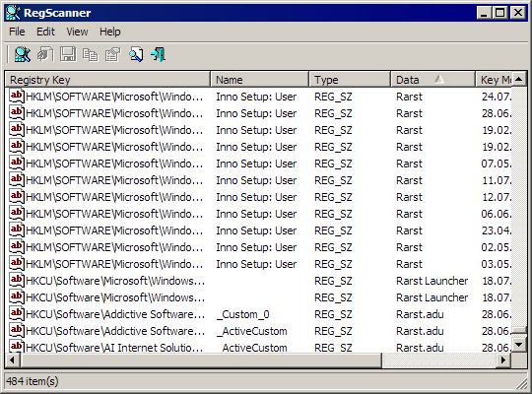Click Rarst.adu in the _Custom_0 row
The height and width of the screenshot is (394, 532).
tap(420, 314)
